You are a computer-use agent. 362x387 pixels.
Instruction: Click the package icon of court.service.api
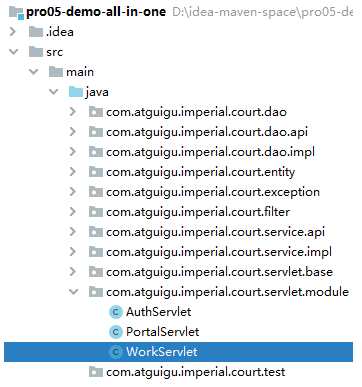96,232
